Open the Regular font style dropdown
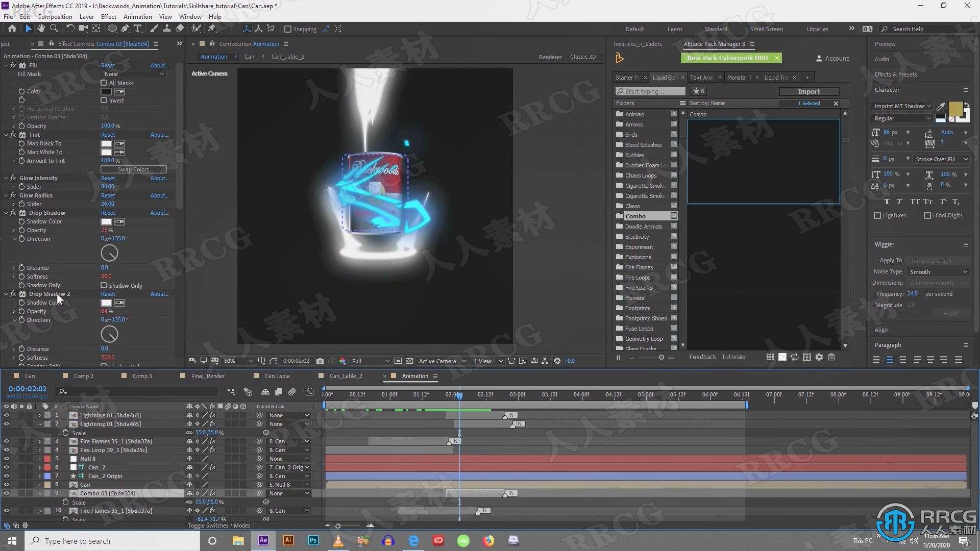Screen dimensions: 980x551 pos(902,118)
